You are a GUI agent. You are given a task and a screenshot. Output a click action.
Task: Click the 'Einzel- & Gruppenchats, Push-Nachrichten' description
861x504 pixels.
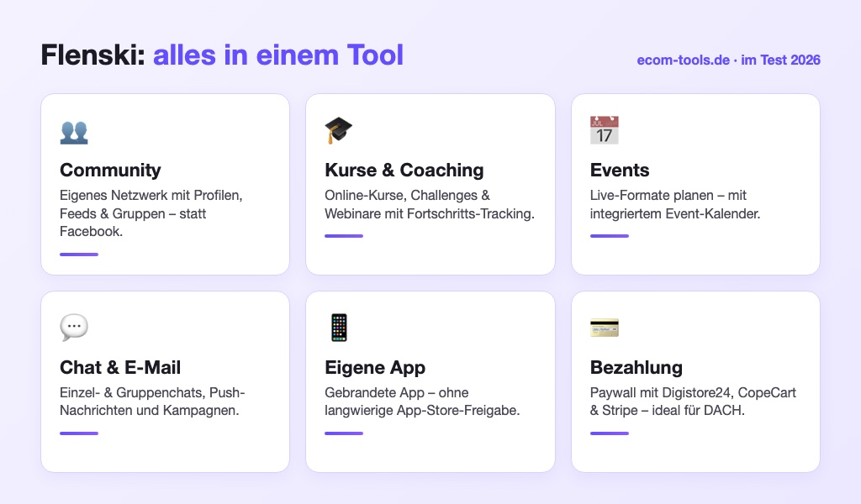pos(152,402)
